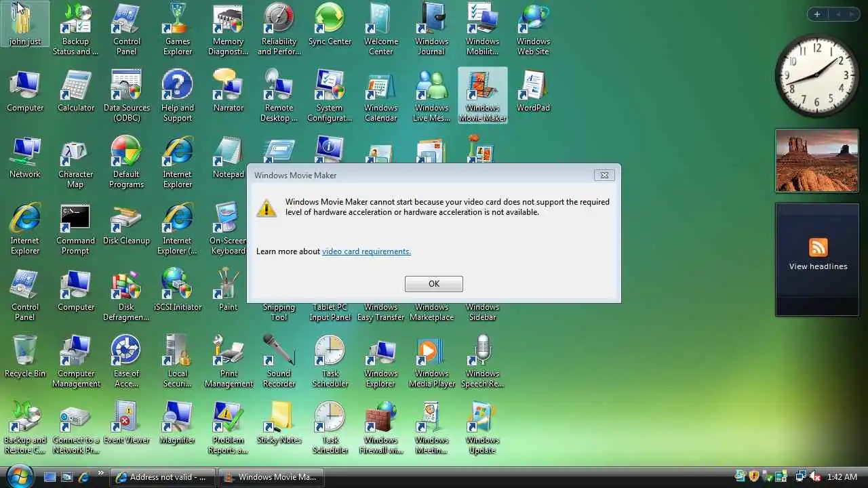Screen dimensions: 868x488
Task: Select the Windows Journal icon
Action: click(431, 29)
